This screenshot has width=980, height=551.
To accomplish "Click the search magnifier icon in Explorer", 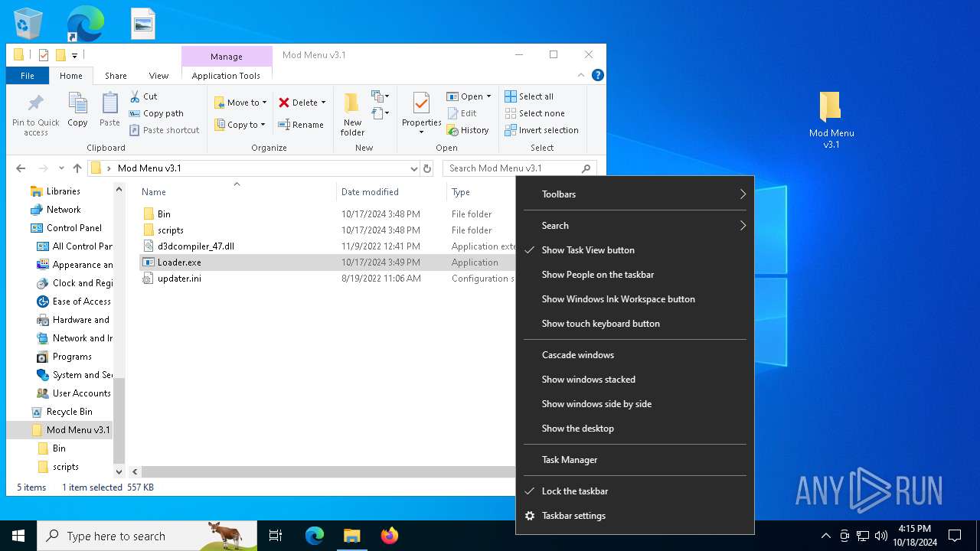I will (586, 168).
